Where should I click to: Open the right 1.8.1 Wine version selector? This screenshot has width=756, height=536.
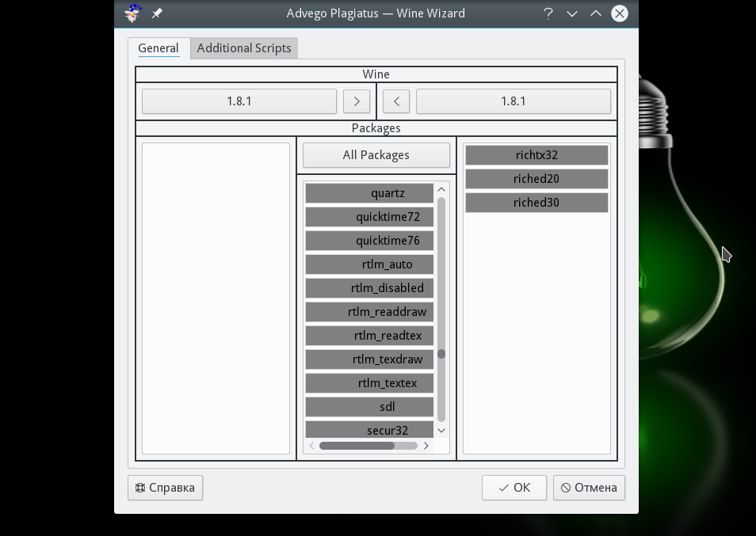(513, 101)
